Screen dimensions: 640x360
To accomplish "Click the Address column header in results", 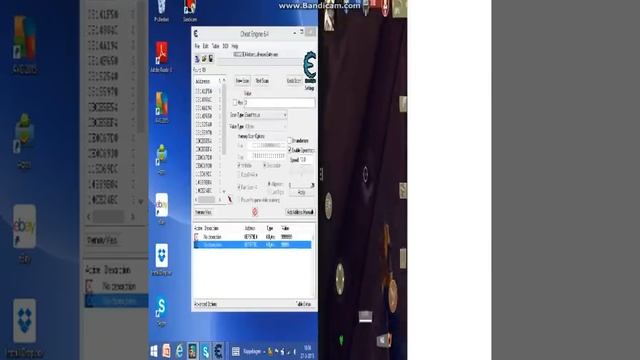I will 203,81.
